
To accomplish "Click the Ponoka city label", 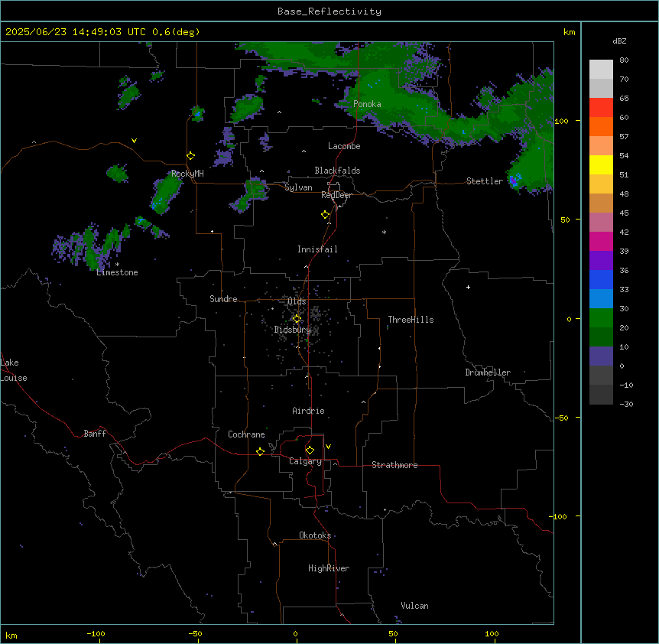I will [367, 104].
